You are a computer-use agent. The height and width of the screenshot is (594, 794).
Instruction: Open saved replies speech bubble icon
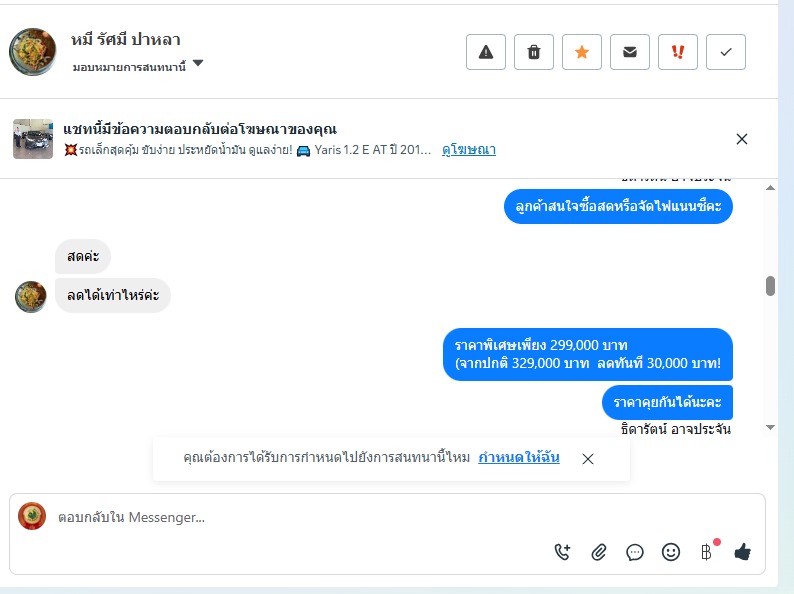pyautogui.click(x=634, y=552)
